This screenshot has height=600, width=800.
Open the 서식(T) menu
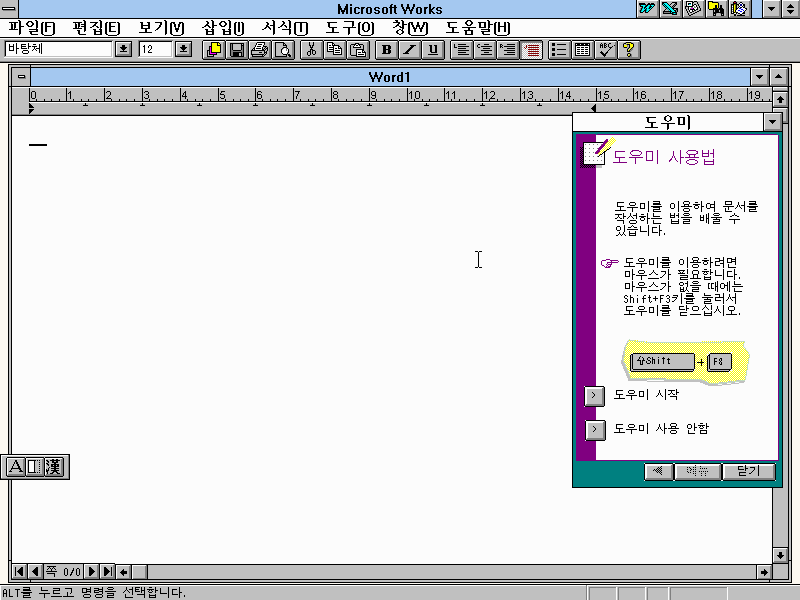point(285,28)
